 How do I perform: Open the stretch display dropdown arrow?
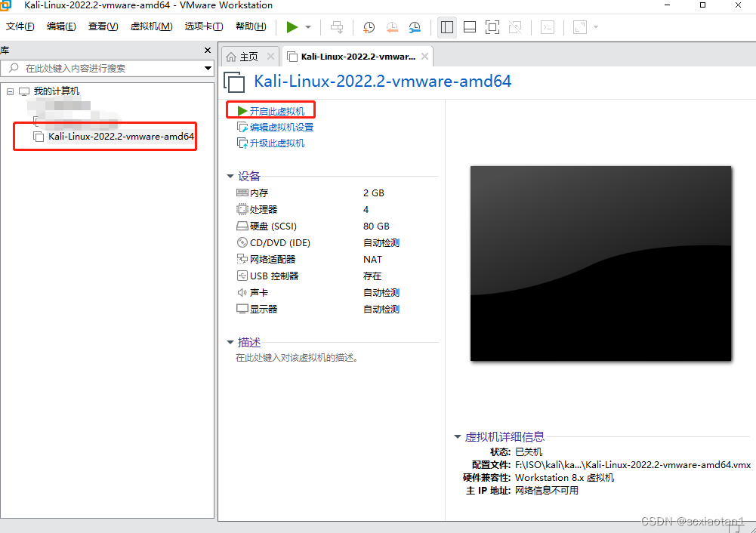(x=596, y=27)
